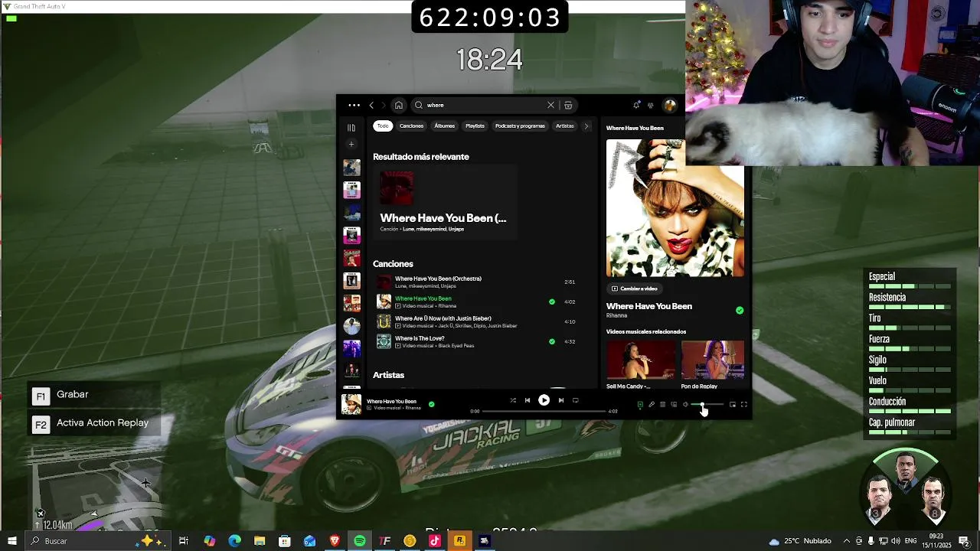Toggle saved checkmark in player bar
The width and height of the screenshot is (980, 551).
point(432,404)
